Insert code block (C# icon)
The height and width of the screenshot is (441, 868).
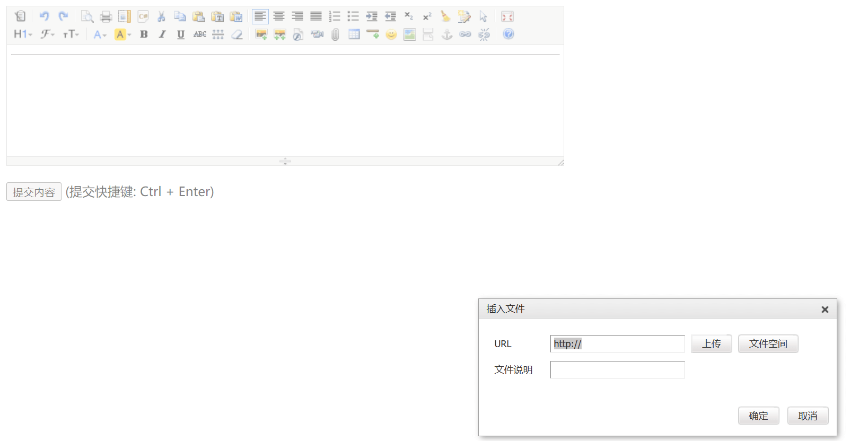tap(143, 16)
